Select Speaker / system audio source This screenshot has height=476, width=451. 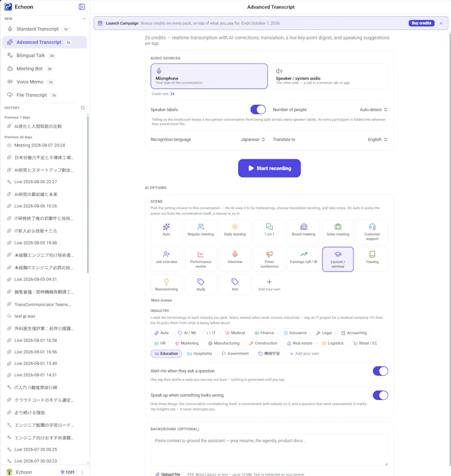(329, 76)
